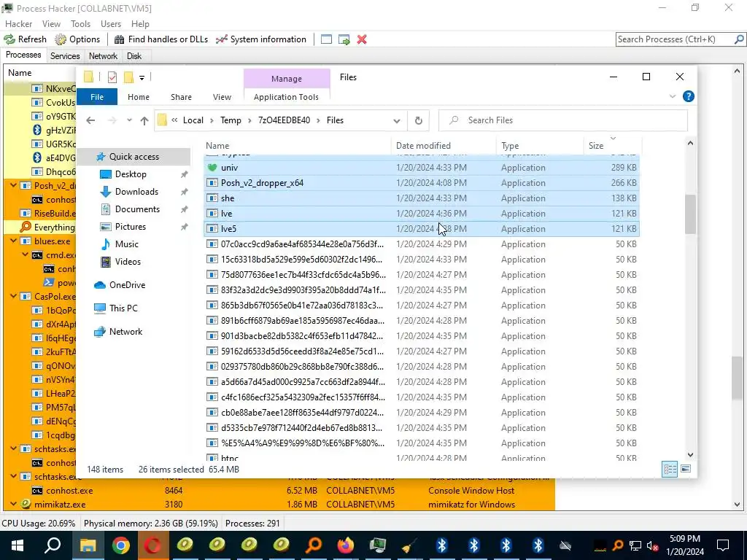The height and width of the screenshot is (560, 747).
Task: Click Refresh in Process Hacker toolbar
Action: [26, 39]
